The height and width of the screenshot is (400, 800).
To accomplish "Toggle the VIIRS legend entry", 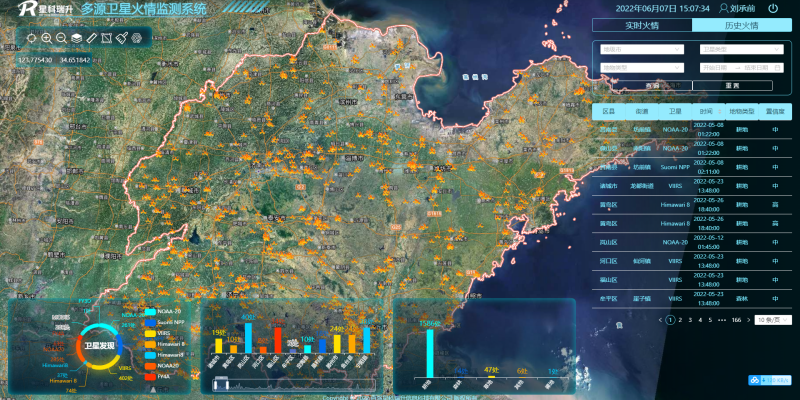I will coord(158,333).
